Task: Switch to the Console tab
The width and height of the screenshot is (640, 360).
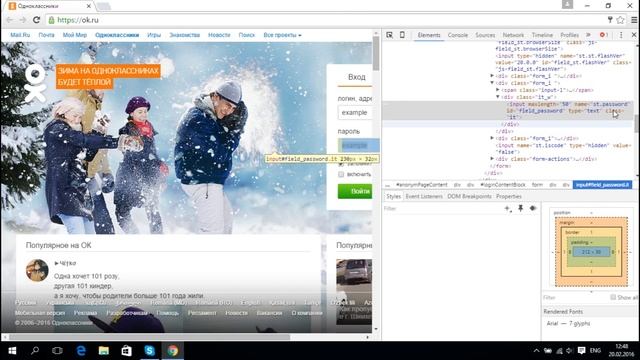Action: 458,35
